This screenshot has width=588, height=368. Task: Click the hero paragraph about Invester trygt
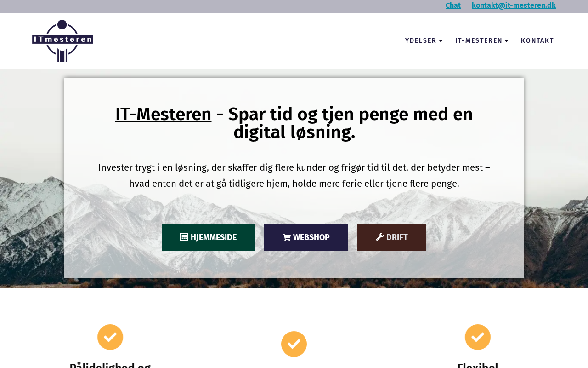(294, 175)
